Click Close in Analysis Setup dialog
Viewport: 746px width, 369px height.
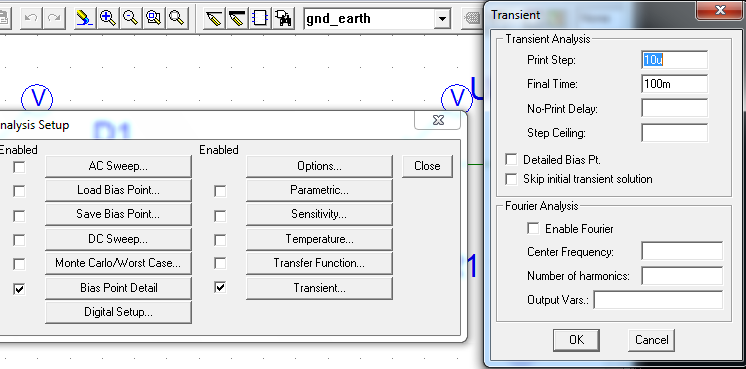click(427, 166)
